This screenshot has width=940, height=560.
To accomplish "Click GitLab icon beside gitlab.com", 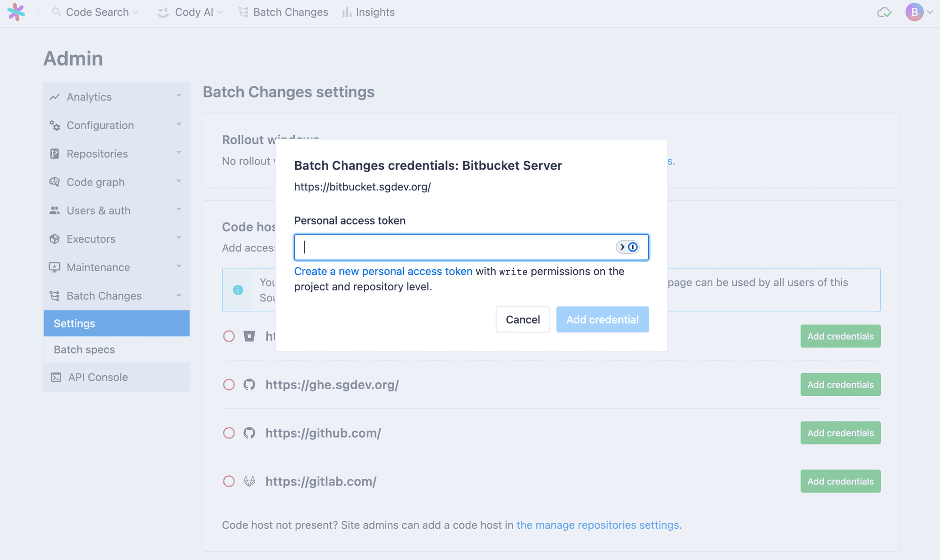I will pos(249,482).
